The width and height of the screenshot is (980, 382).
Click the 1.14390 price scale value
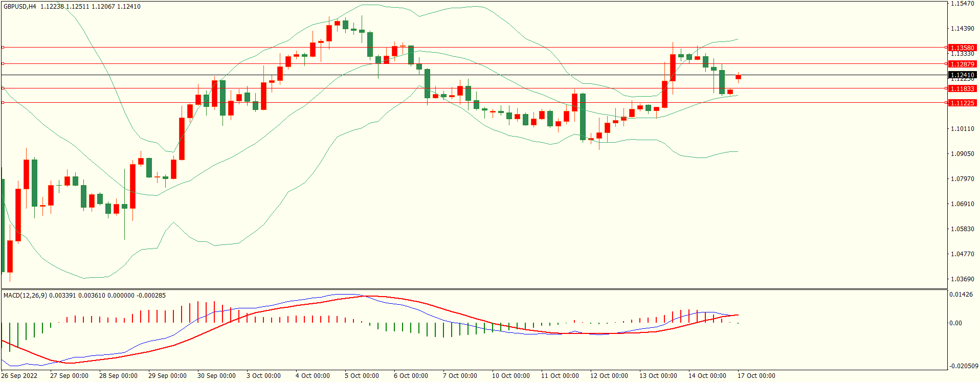pyautogui.click(x=962, y=29)
